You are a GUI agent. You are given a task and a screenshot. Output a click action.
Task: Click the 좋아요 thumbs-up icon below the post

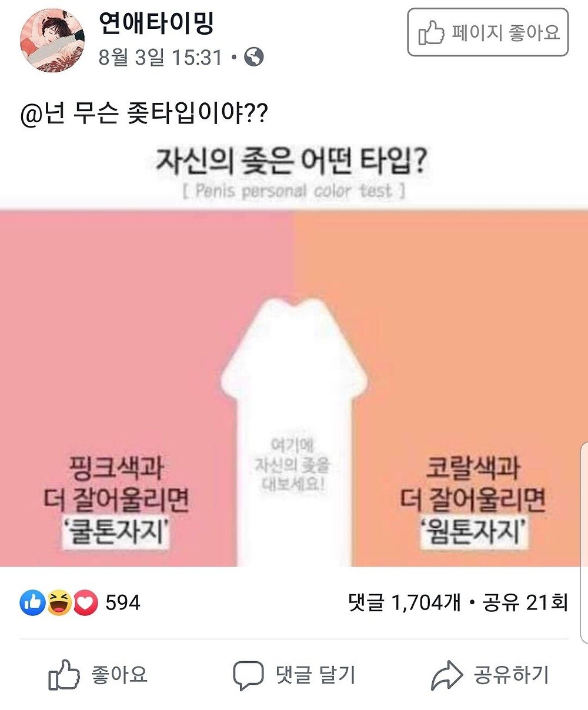(64, 675)
